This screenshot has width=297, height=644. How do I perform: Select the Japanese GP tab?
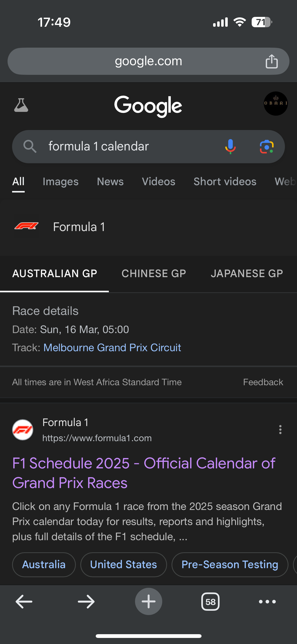pyautogui.click(x=247, y=274)
